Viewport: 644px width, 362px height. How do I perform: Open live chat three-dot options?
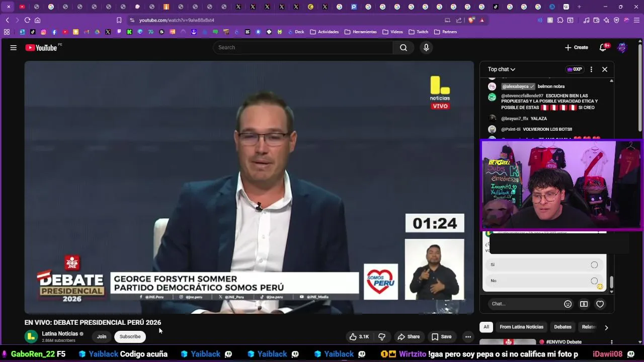point(591,69)
